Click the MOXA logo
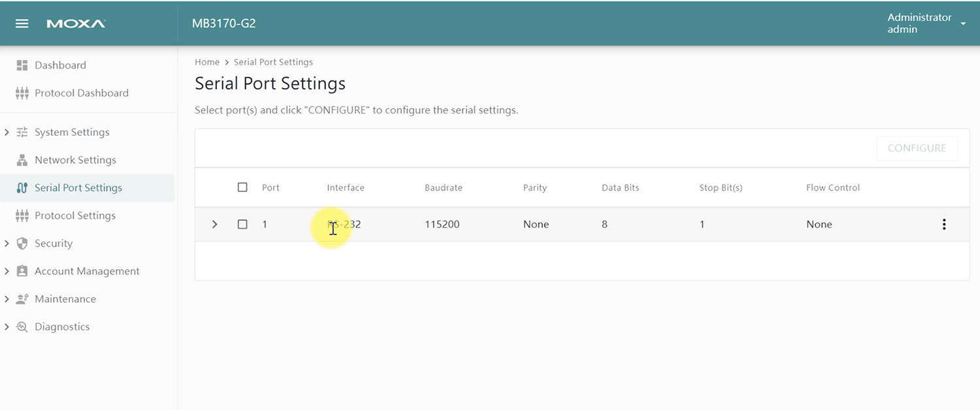Screen dimensions: 980x410 (x=76, y=24)
